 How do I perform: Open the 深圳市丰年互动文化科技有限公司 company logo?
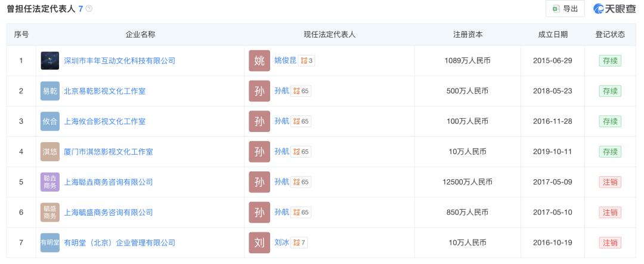click(50, 61)
